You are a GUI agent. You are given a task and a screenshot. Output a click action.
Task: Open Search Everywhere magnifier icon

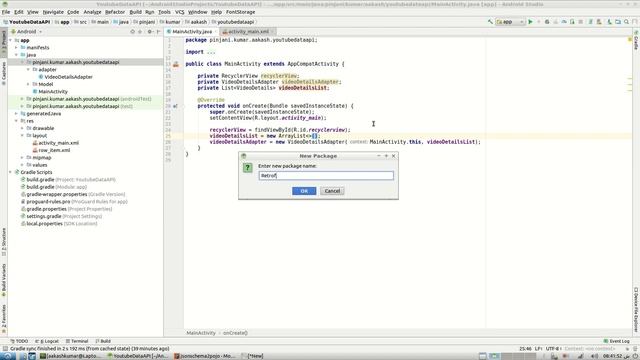point(626,22)
